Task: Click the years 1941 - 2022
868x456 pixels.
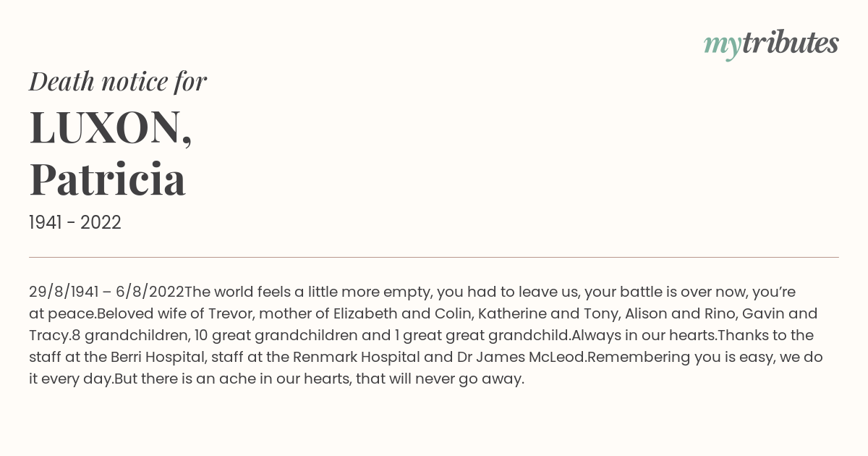Action: point(75,222)
